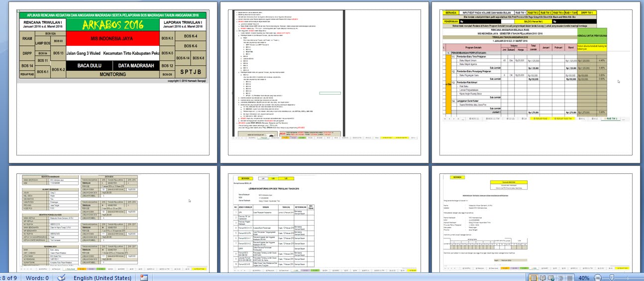Click PENGEMBANGAN PERPUSTAKAAN row heading
Screen dimensions: 644x281
pyautogui.click(x=469, y=53)
